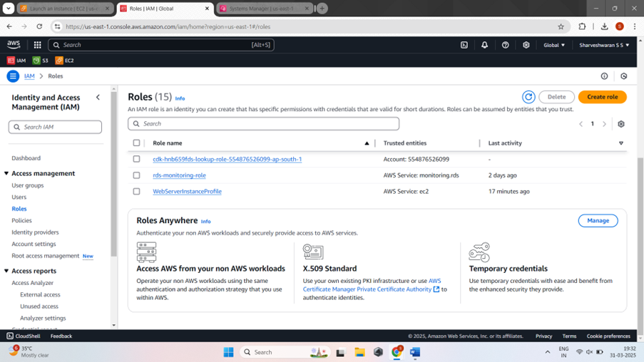The width and height of the screenshot is (644, 362).
Task: Open Account settings in sidebar
Action: (x=34, y=244)
